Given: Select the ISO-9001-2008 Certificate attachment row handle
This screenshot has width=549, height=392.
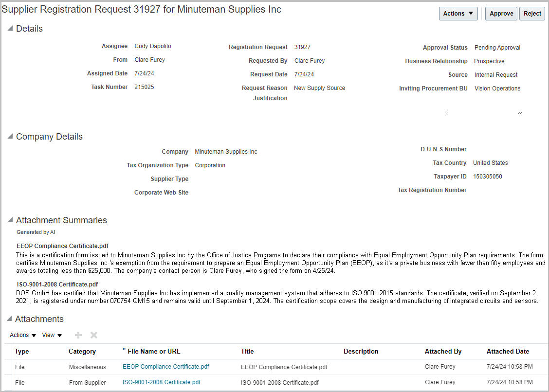Looking at the screenshot, I should 8,382.
